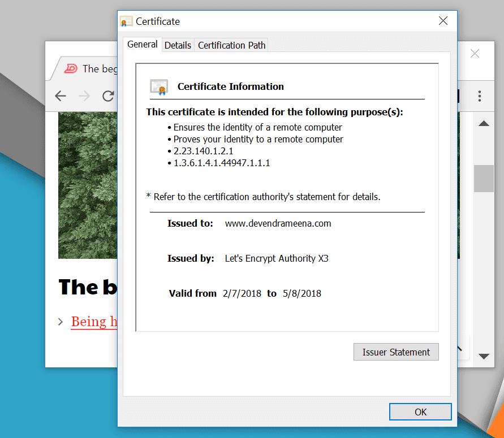504x438 pixels.
Task: Close the browser window behind the dialog
Action: [475, 53]
